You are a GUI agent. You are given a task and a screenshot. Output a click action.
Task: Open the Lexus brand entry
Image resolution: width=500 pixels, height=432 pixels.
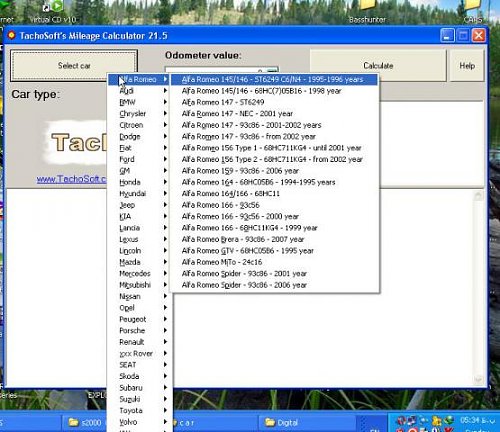pyautogui.click(x=140, y=239)
